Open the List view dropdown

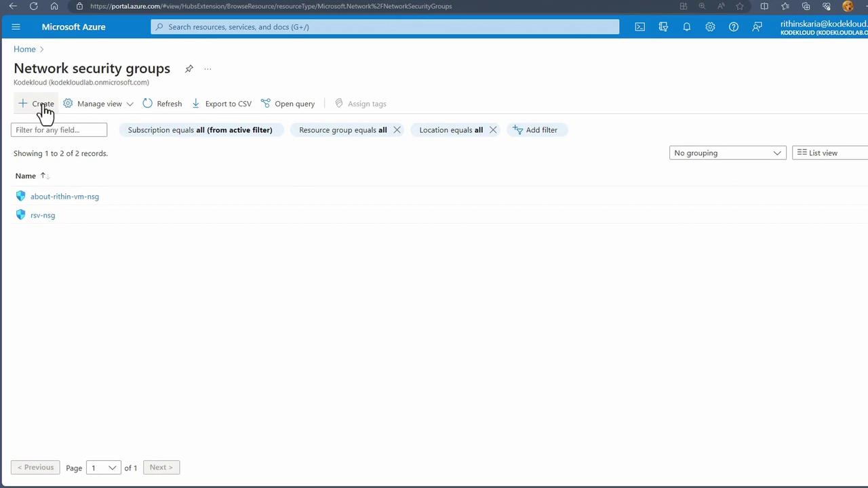pos(830,153)
